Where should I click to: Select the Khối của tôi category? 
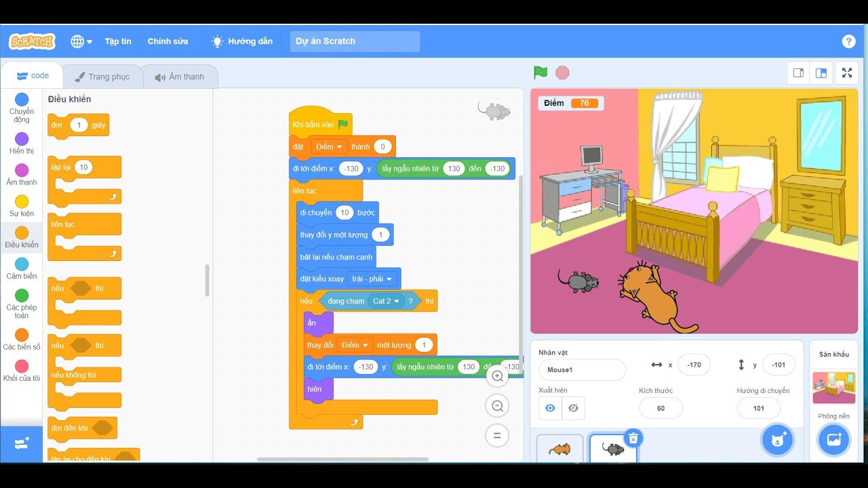tap(22, 370)
